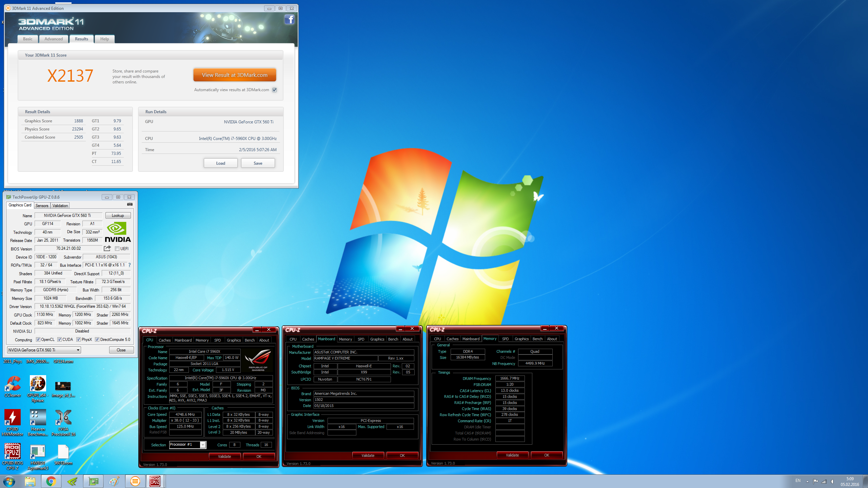
Task: Click the ROG CPU-Z taskbar icon
Action: click(155, 481)
